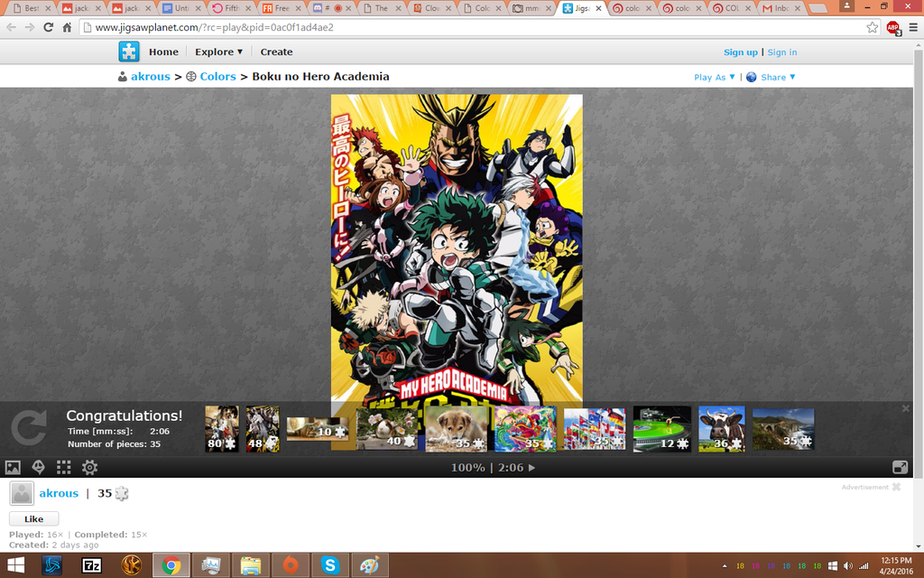Switch to the Free browser tab
The height and width of the screenshot is (578, 924).
[x=282, y=8]
